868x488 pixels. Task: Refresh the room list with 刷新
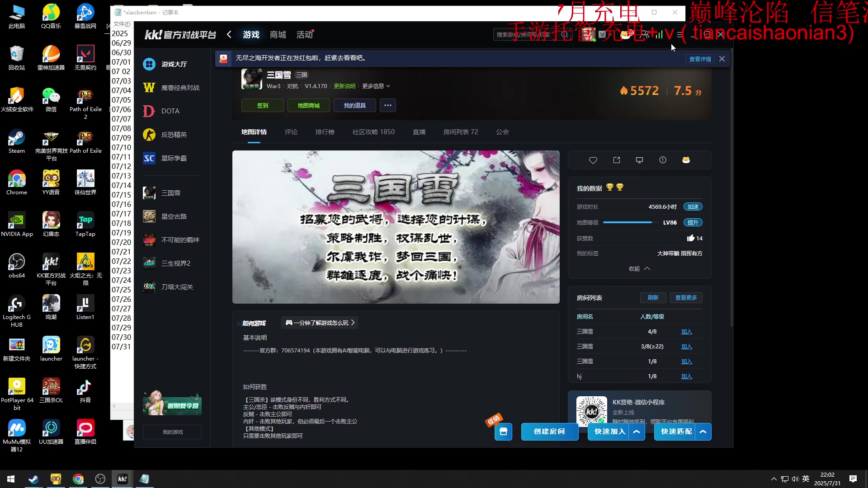pos(653,298)
